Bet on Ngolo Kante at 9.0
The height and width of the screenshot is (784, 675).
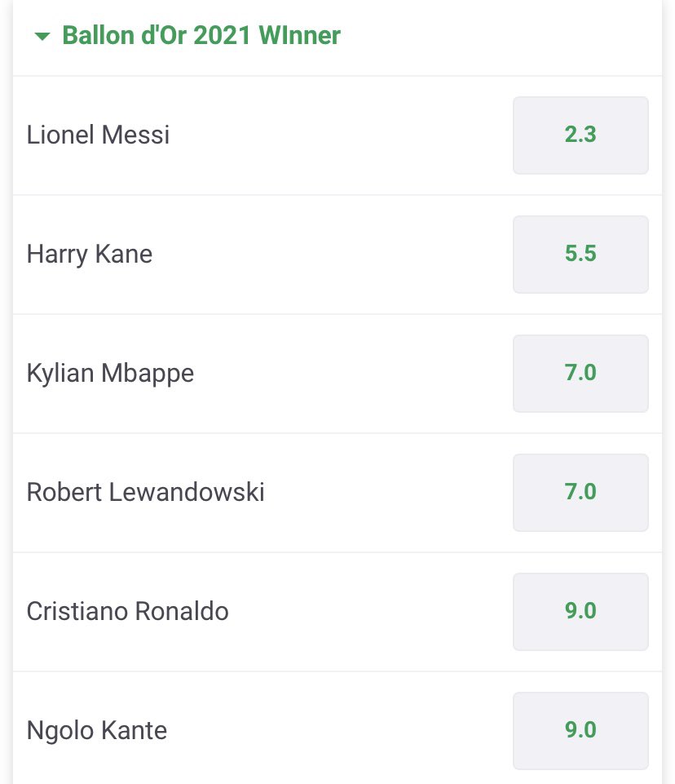coord(580,730)
